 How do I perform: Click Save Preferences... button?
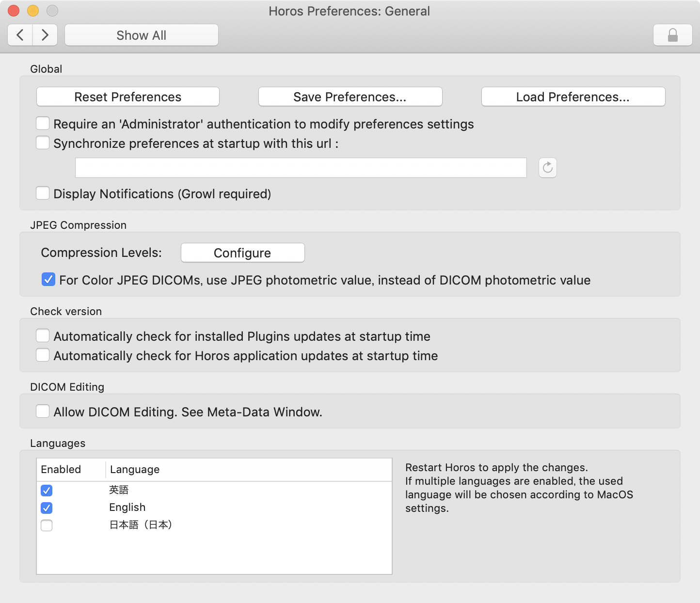tap(350, 97)
